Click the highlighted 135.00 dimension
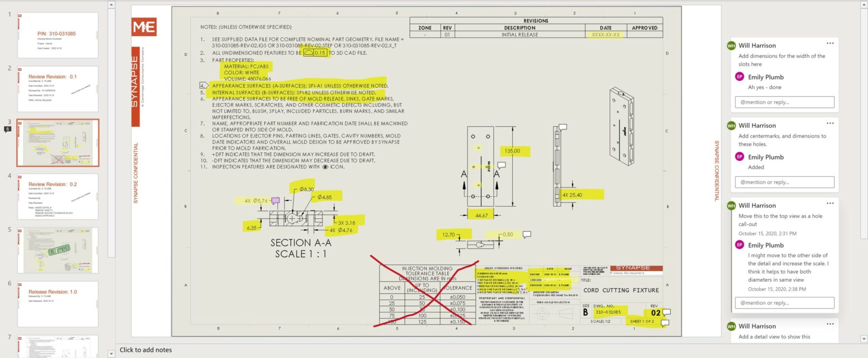Image resolution: width=868 pixels, height=358 pixels. tap(512, 151)
